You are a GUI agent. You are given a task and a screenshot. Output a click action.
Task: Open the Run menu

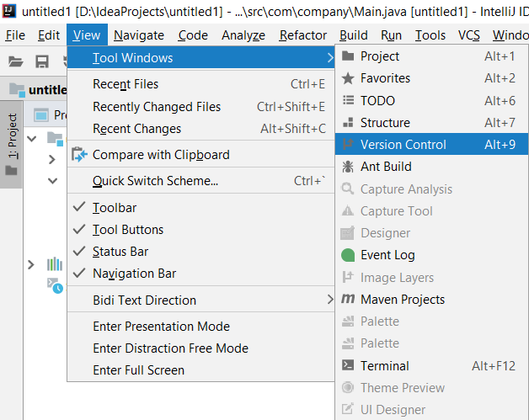tap(391, 35)
